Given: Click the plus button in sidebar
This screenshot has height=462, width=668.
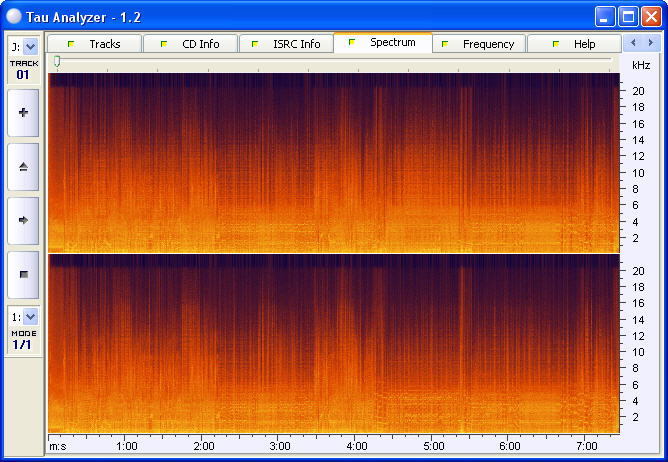Looking at the screenshot, I should [23, 113].
